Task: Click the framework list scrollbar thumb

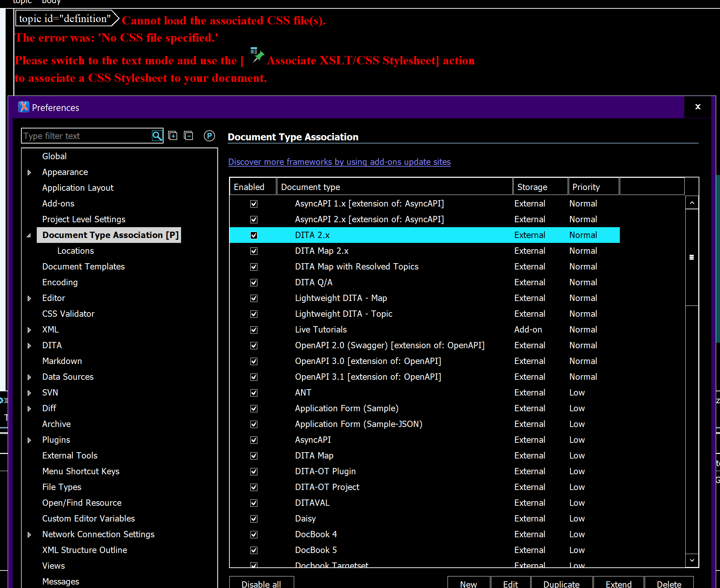Action: (692, 257)
